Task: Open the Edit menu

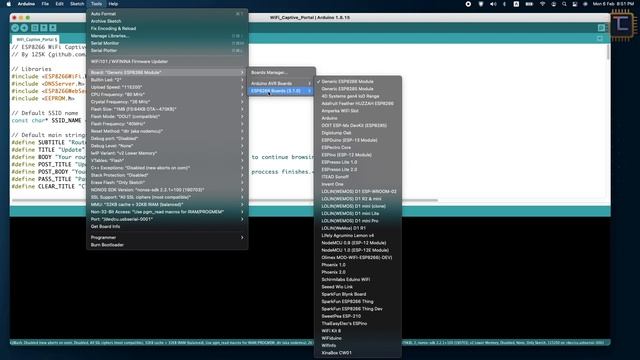Action: (60, 4)
